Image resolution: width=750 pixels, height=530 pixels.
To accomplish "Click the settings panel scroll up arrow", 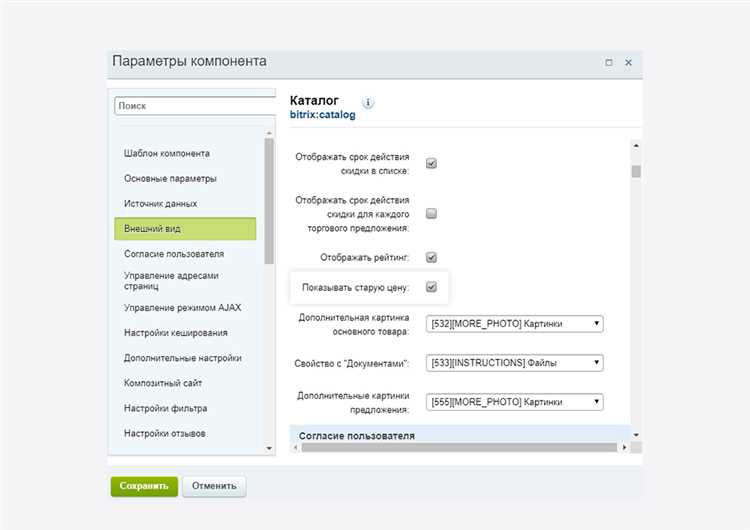I will 636,145.
